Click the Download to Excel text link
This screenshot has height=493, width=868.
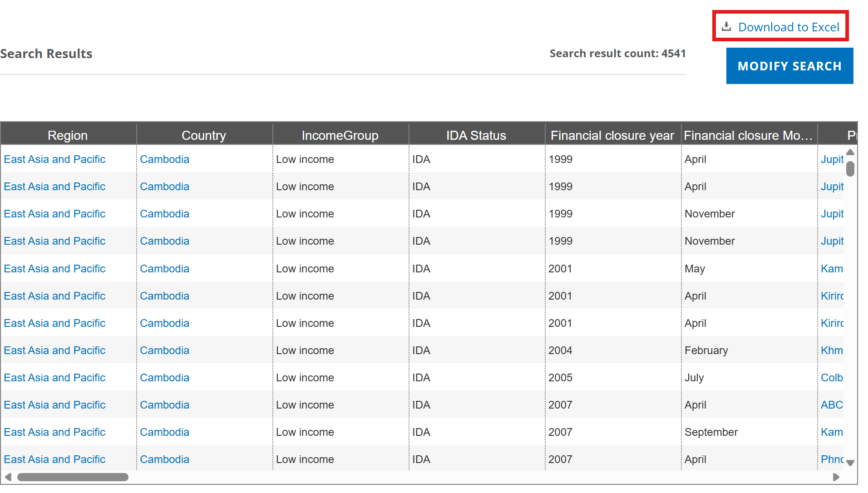pyautogui.click(x=789, y=27)
